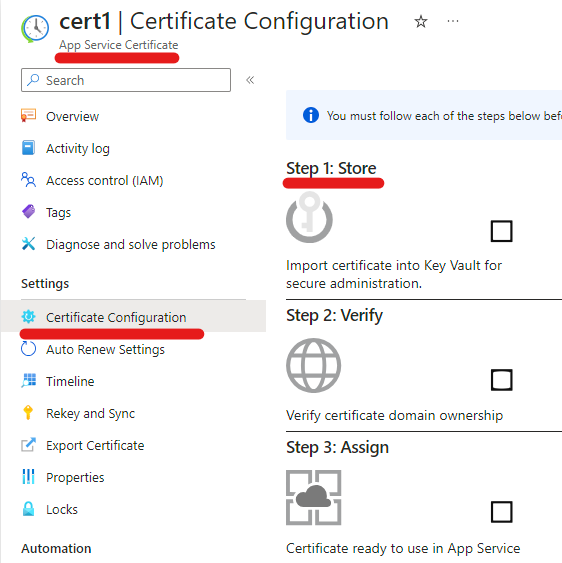The width and height of the screenshot is (562, 563).
Task: Open the Overview page
Action: (x=72, y=117)
